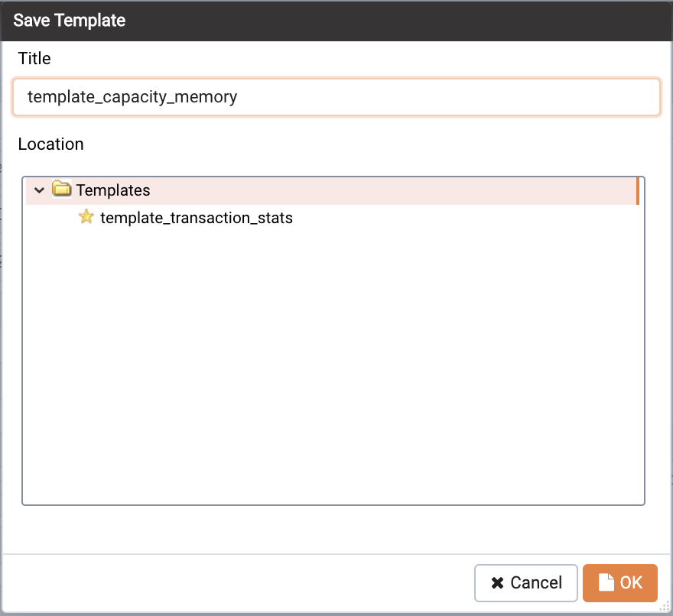The width and height of the screenshot is (673, 616).
Task: Click the star icon beside template_transaction_stats
Action: tap(86, 217)
